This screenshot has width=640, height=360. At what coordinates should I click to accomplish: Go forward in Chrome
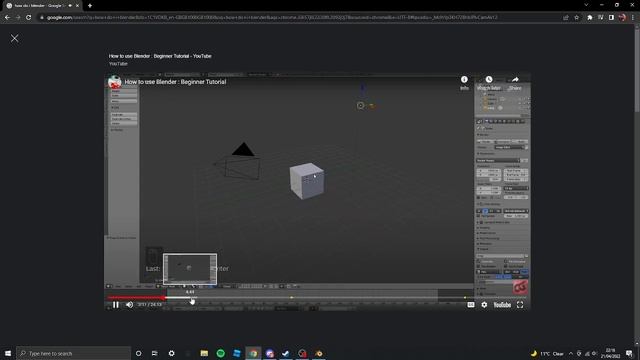[18, 18]
